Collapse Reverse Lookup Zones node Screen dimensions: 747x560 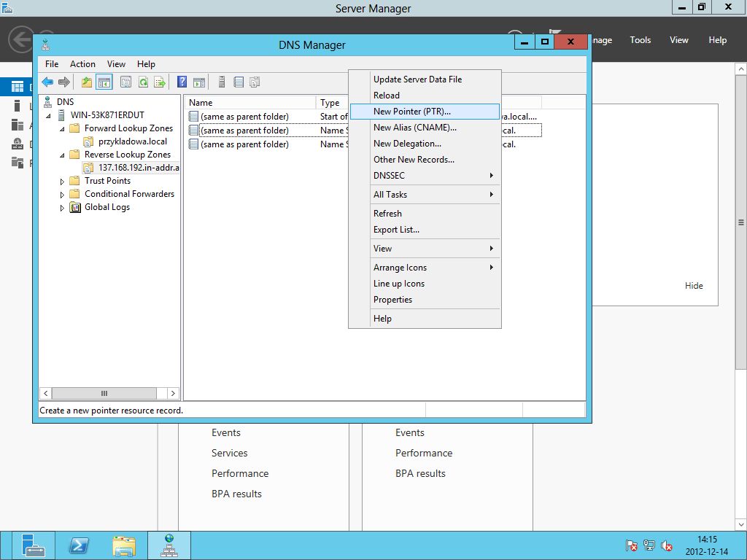(62, 155)
